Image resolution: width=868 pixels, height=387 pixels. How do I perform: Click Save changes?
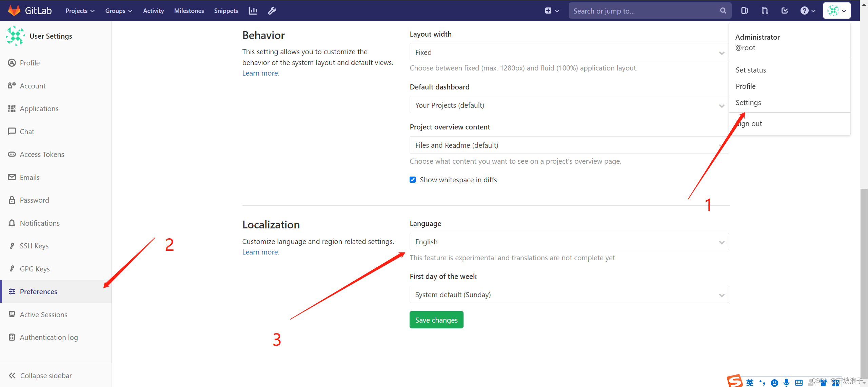[x=436, y=320]
